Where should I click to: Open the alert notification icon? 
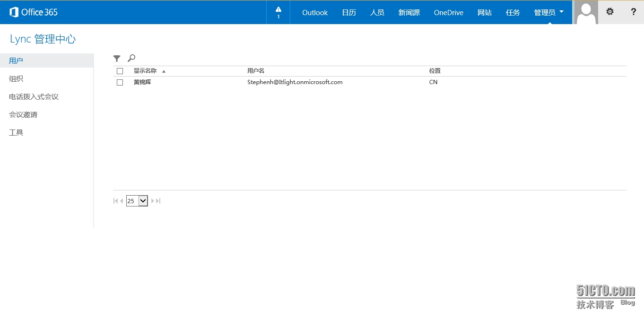pos(278,12)
